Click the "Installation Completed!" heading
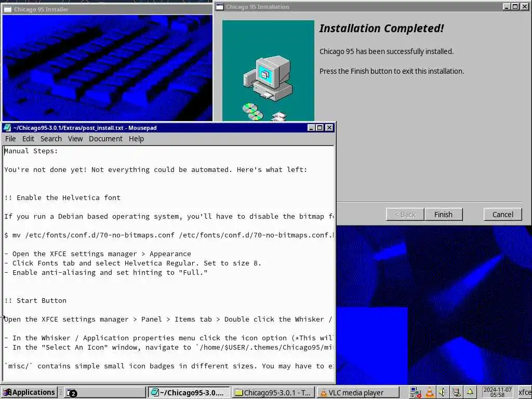532x399 pixels. (382, 29)
